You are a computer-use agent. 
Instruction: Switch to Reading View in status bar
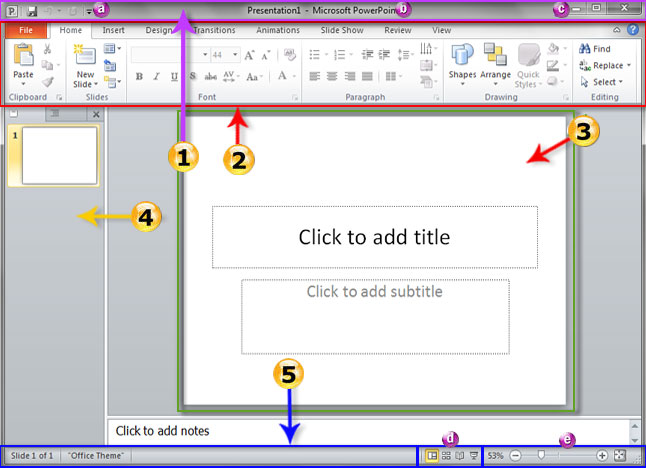[x=460, y=456]
